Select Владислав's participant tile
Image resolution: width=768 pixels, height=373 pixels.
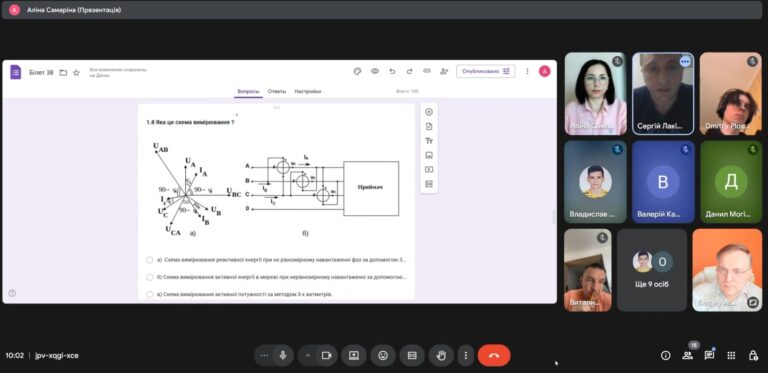click(x=595, y=182)
